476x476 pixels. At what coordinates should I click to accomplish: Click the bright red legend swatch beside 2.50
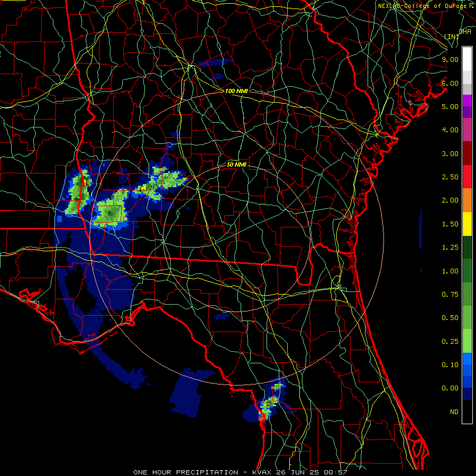[467, 176]
